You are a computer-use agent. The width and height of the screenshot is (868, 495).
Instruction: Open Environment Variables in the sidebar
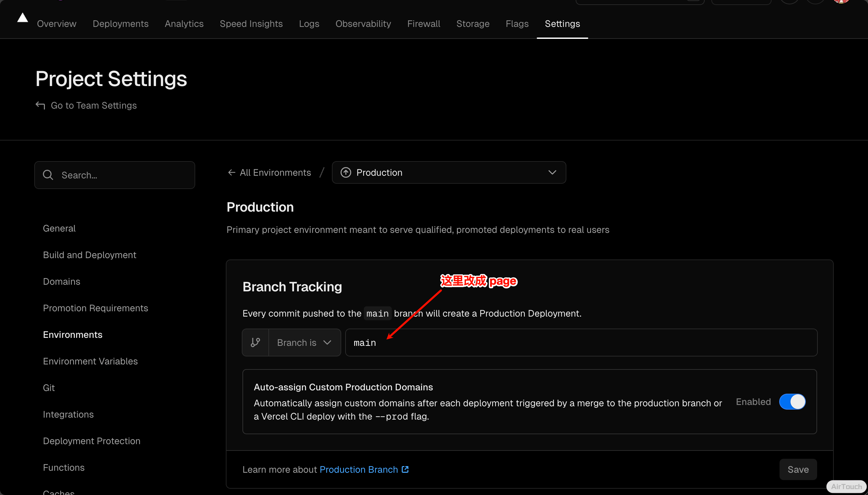click(x=90, y=361)
